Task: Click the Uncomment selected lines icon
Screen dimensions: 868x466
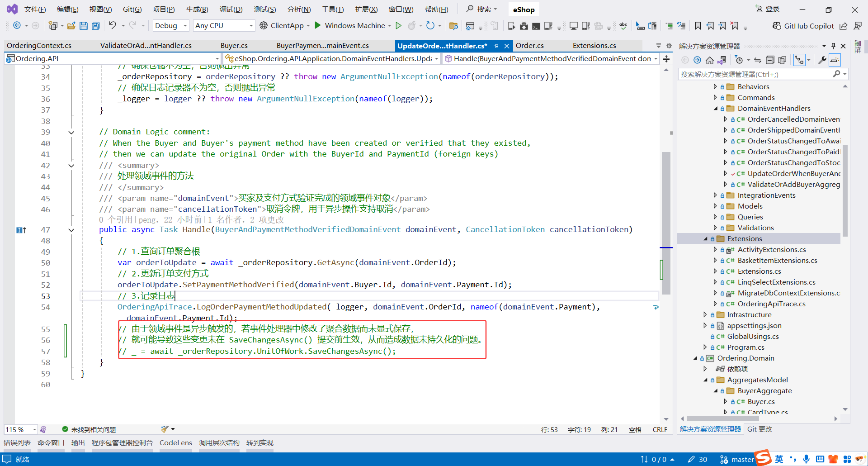Action: point(681,26)
